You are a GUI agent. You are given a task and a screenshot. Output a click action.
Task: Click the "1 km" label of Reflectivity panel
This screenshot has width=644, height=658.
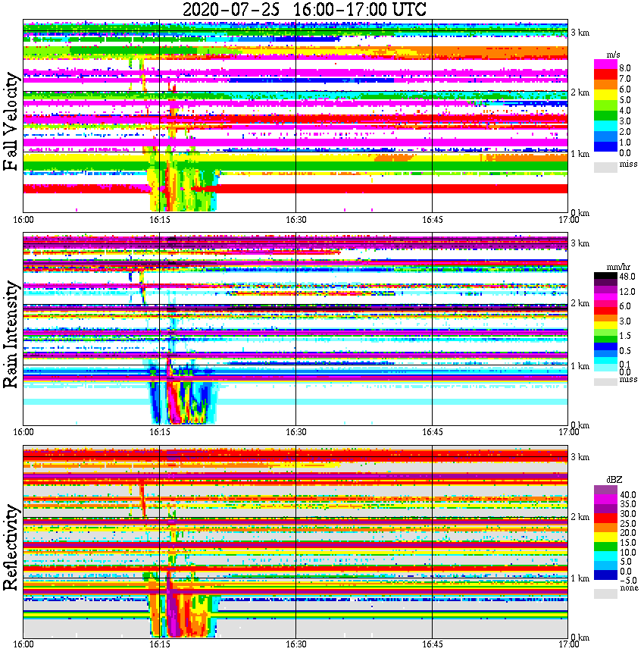(x=580, y=578)
